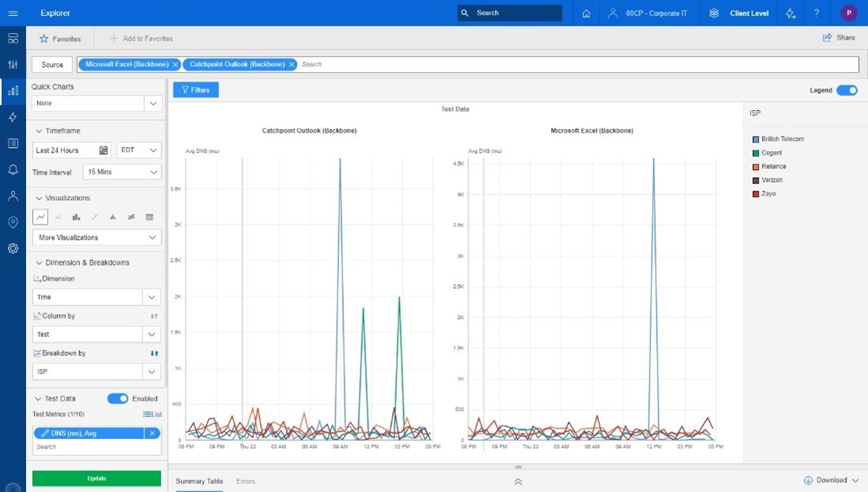Viewport: 868px width, 492px height.
Task: Click the Filters button
Action: [195, 89]
